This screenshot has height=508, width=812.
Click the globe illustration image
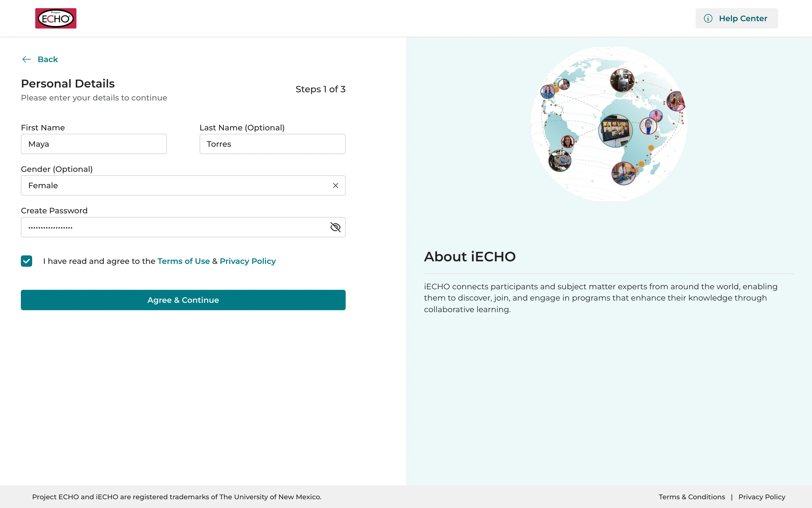point(609,124)
